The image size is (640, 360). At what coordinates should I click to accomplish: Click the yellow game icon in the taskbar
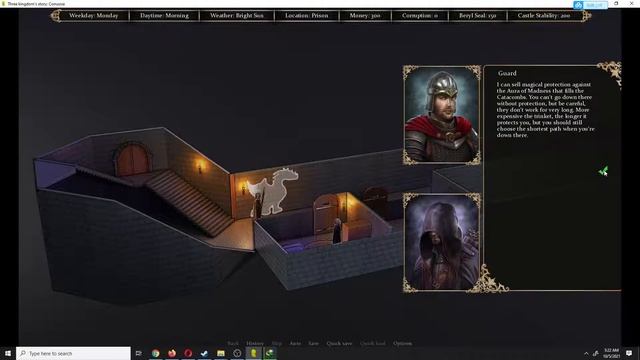253,353
